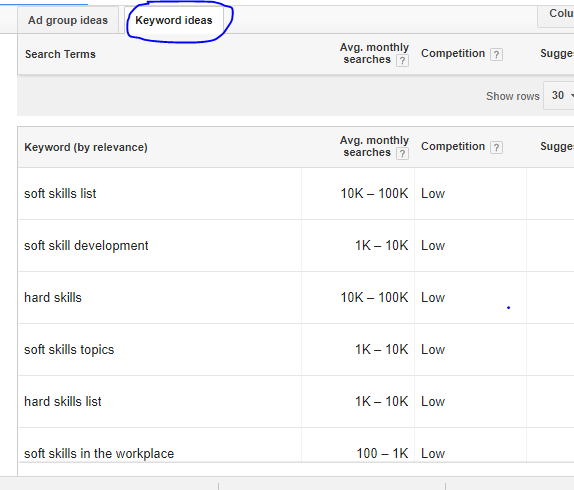Open the Columns dropdown button
Image resolution: width=574 pixels, height=490 pixels.
click(x=556, y=15)
